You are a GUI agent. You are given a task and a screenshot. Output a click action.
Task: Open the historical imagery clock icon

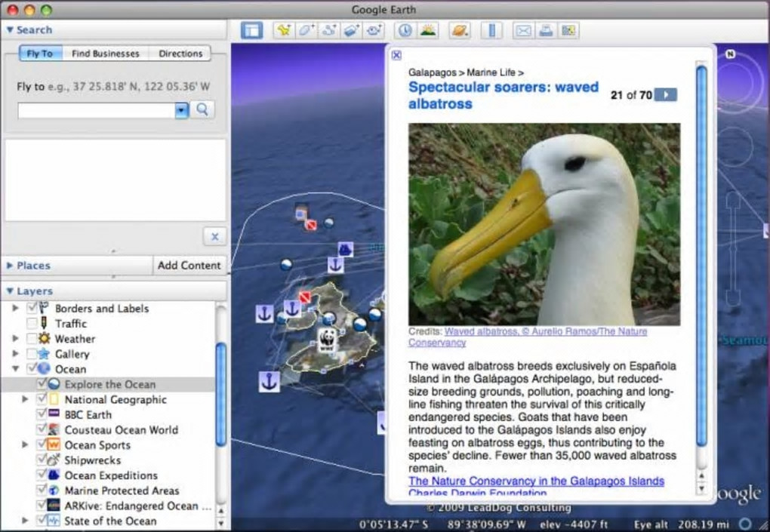405,30
